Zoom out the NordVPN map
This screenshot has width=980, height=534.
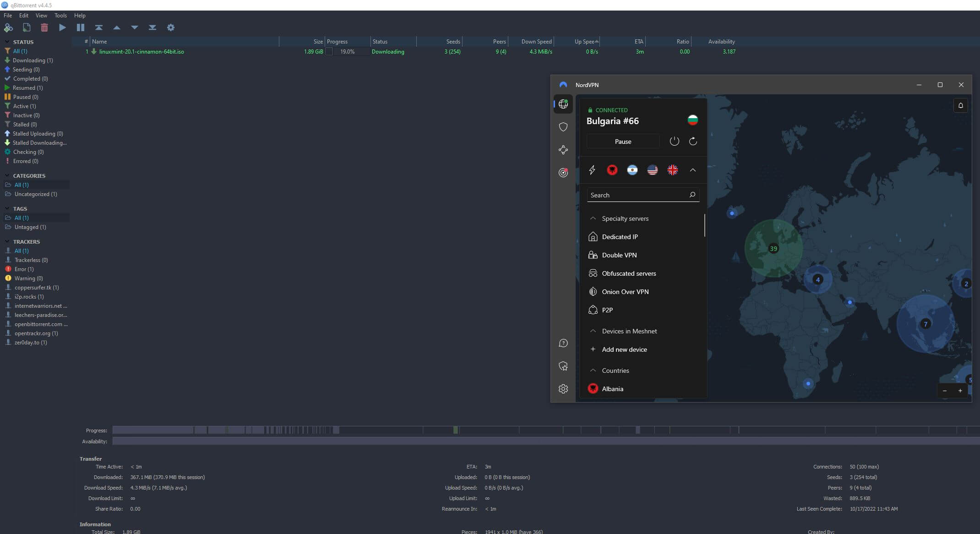(x=945, y=391)
